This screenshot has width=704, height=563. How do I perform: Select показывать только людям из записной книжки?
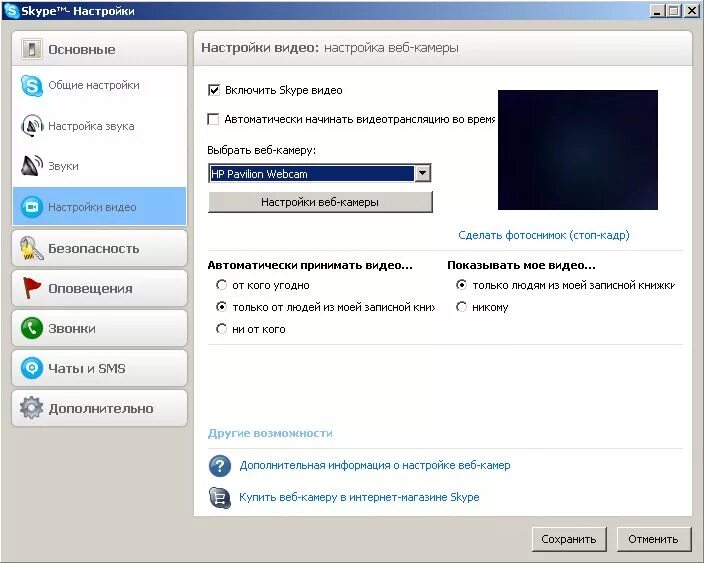462,285
